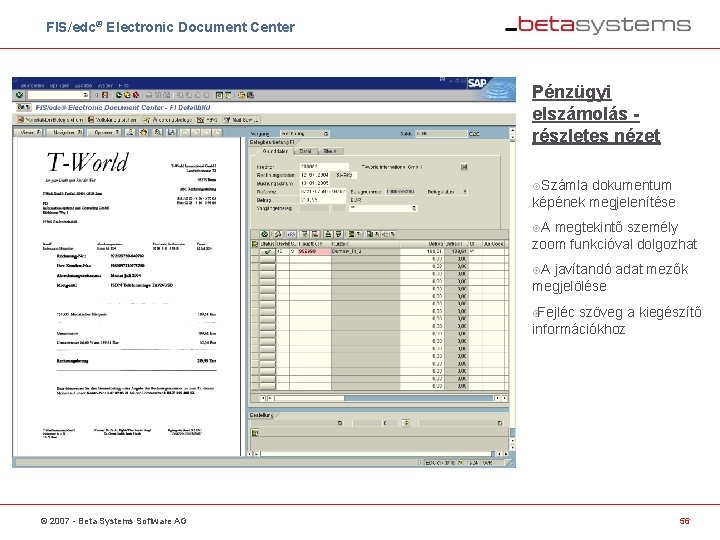Click the first application toolbar button with red icon
The height and width of the screenshot is (540, 720).
coord(51,119)
